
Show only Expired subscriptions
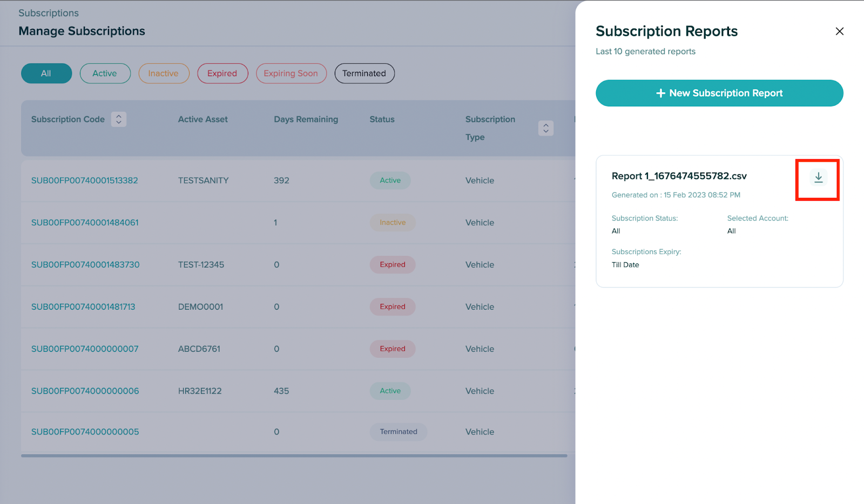(x=222, y=73)
